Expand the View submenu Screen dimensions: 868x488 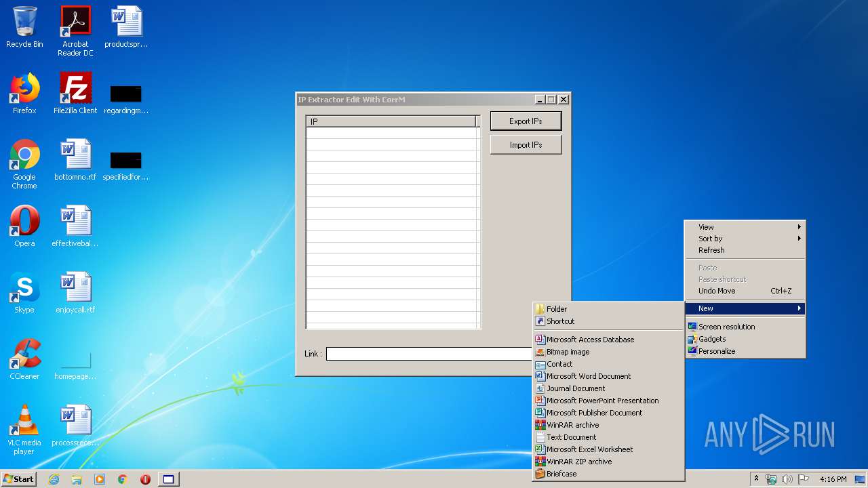[745, 227]
